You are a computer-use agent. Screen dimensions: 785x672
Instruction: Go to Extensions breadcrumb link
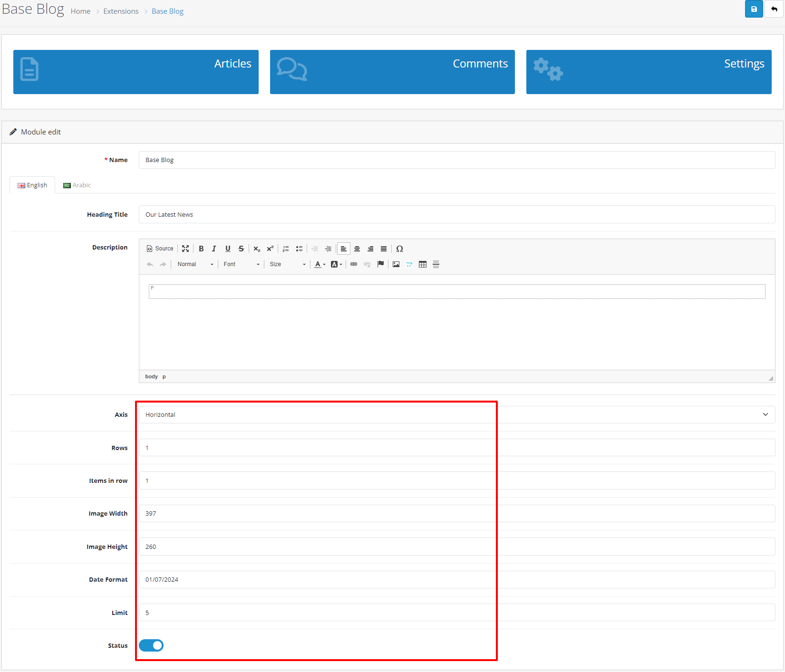121,11
